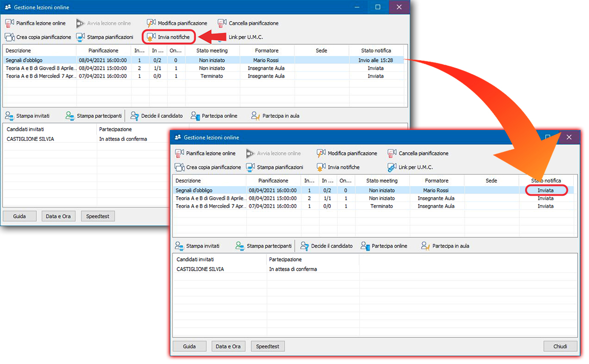The height and width of the screenshot is (364, 589).
Task: Click the red-circled Inviata status cell
Action: coord(545,190)
